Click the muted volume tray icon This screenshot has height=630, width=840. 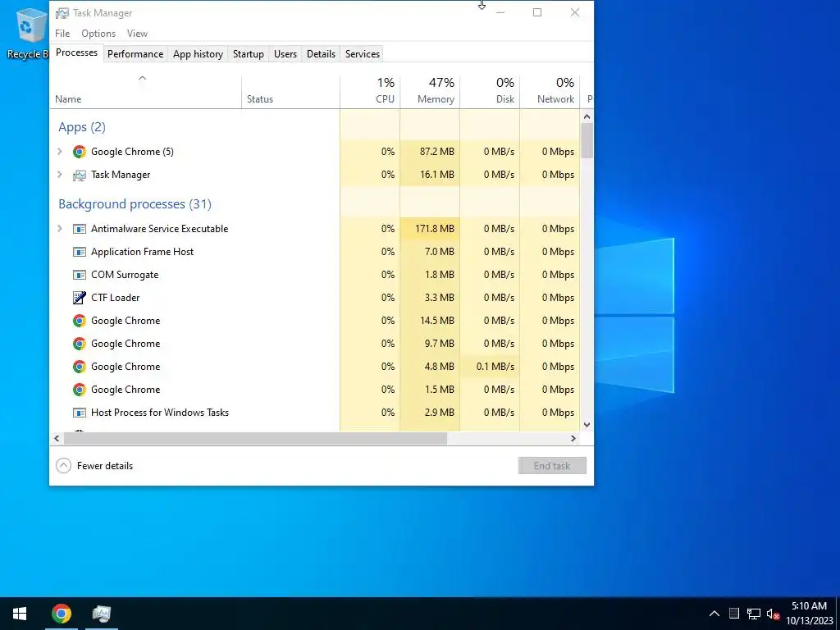pos(773,614)
